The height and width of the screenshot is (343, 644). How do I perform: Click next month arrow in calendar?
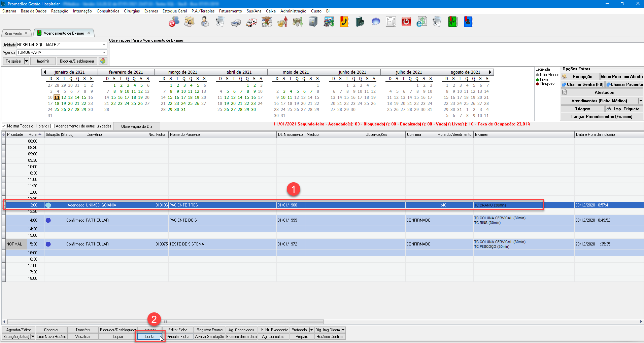coord(490,72)
